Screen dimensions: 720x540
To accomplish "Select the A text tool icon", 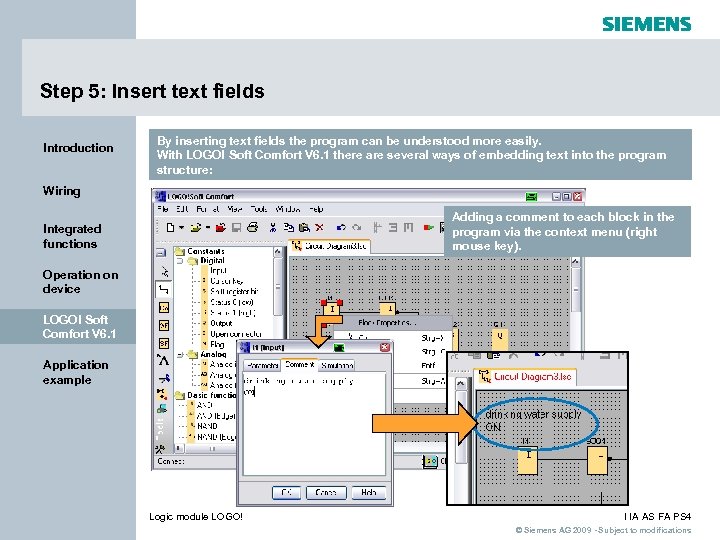I will 163,360.
